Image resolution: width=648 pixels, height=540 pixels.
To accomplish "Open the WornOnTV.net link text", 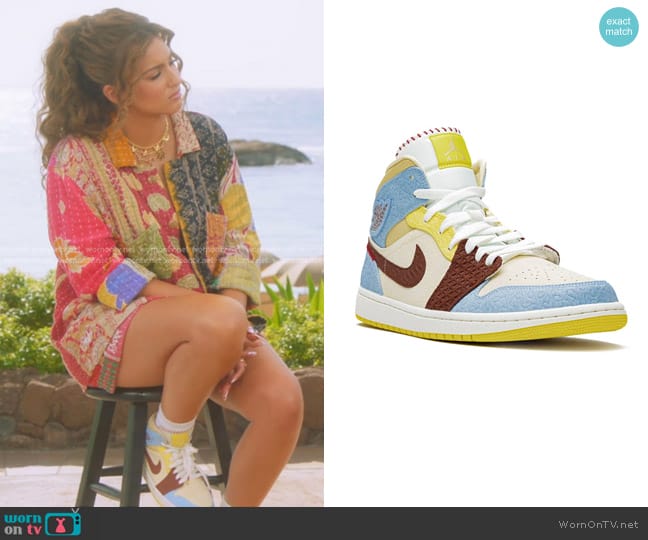I will coord(598,525).
